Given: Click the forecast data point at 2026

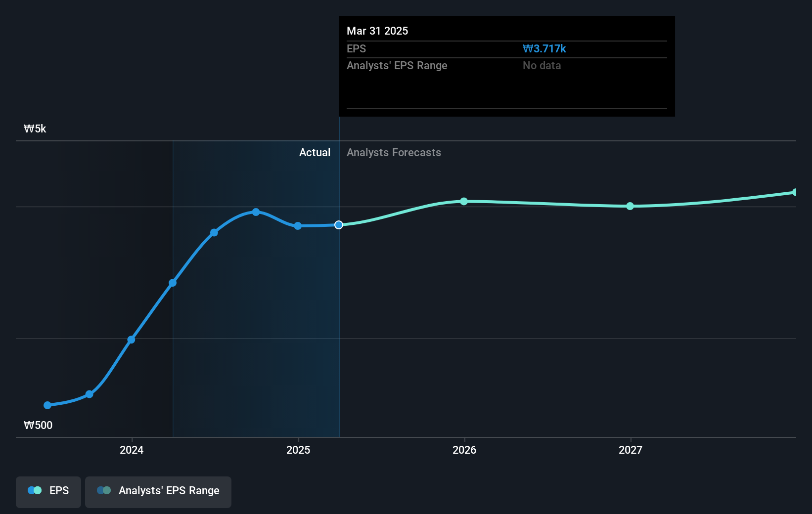Looking at the screenshot, I should 464,201.
